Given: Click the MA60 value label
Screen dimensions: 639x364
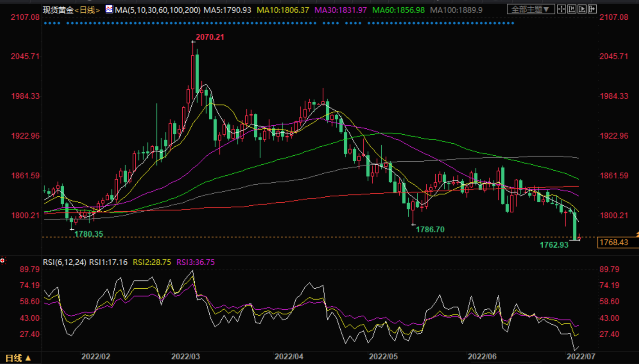Looking at the screenshot, I should (398, 10).
